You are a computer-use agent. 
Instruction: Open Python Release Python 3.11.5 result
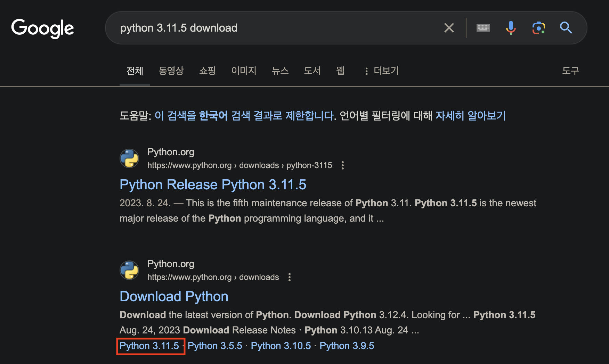pyautogui.click(x=213, y=184)
